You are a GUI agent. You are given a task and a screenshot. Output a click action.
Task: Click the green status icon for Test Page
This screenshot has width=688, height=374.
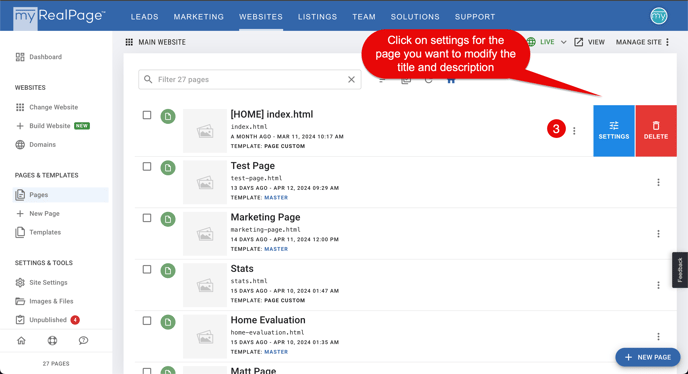[168, 168]
